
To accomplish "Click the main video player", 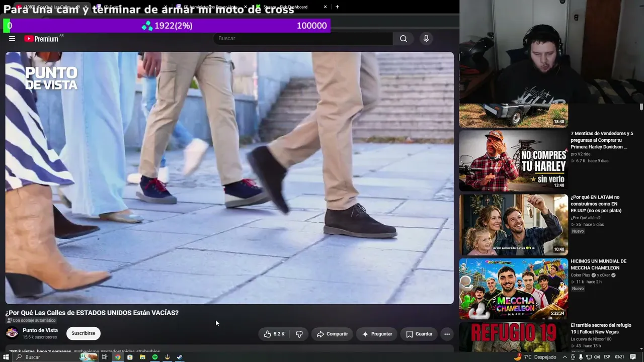I will click(x=229, y=178).
